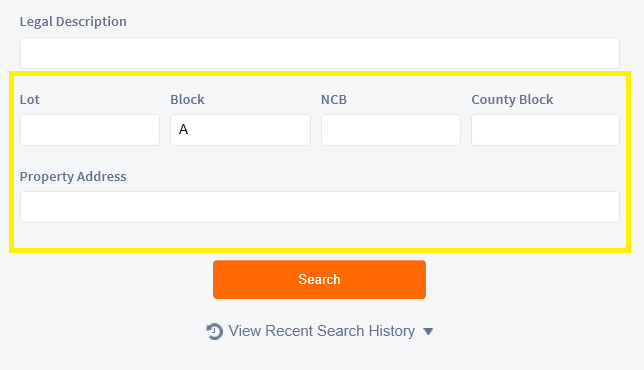644x370 pixels.
Task: Expand the search history dropdown arrow
Action: click(428, 331)
